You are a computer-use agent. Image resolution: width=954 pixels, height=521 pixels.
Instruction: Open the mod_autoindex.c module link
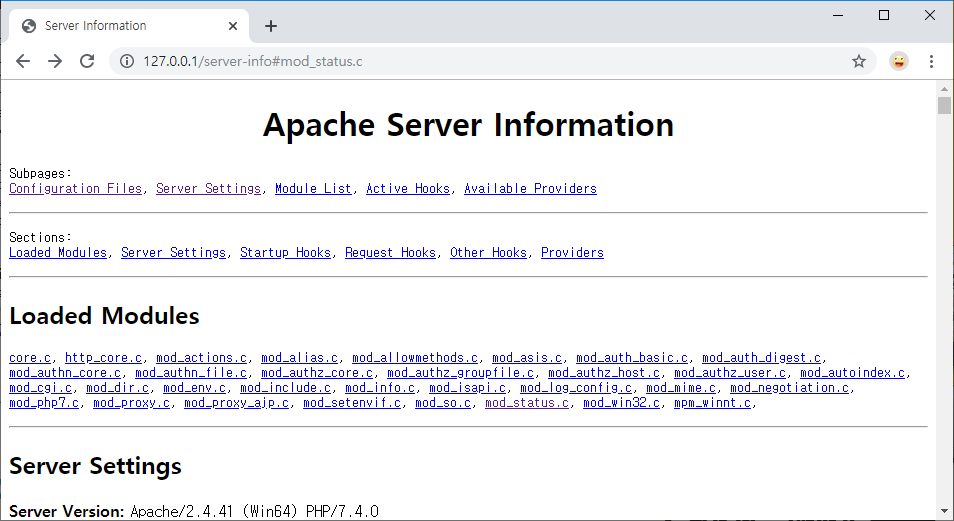[x=852, y=372]
